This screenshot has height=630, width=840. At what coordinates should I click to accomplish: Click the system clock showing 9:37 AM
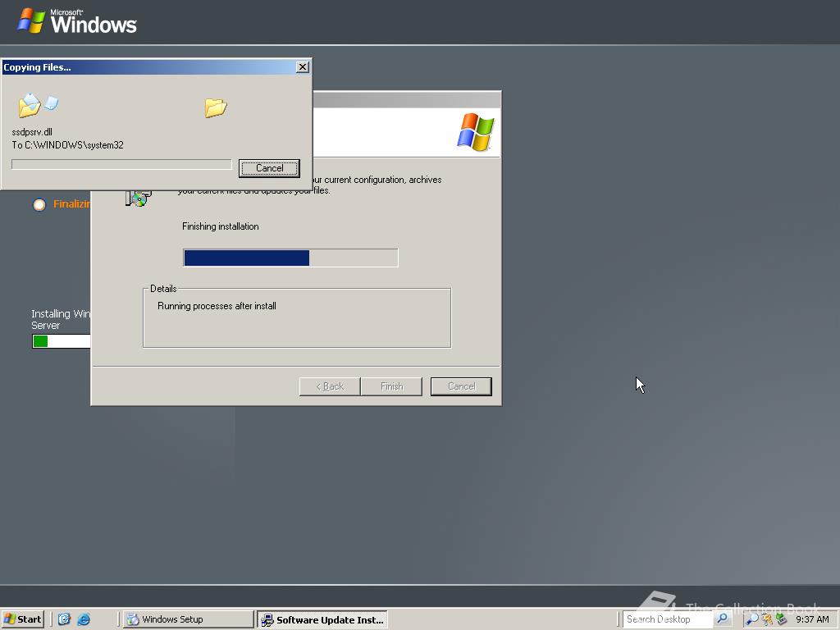tap(812, 619)
